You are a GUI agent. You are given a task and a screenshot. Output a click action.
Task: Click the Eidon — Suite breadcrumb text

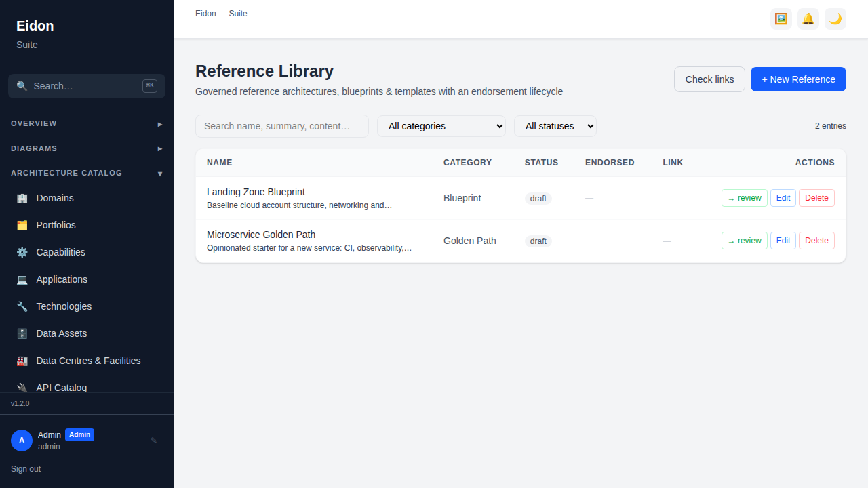click(x=221, y=14)
